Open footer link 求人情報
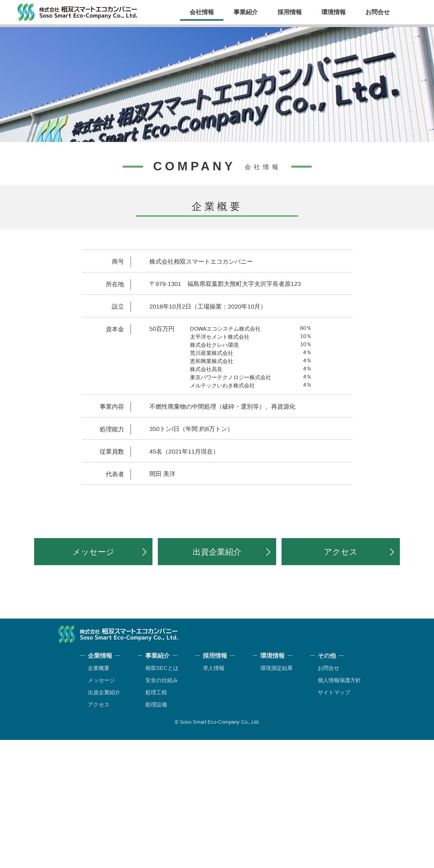The height and width of the screenshot is (868, 434). pos(214,668)
